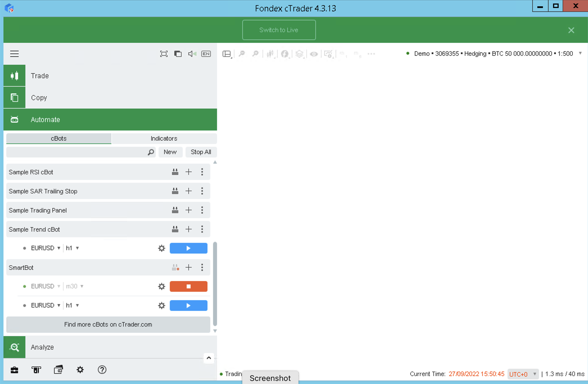The image size is (588, 384).
Task: Start the SmartBot EURUSD h1 instance
Action: tap(188, 306)
